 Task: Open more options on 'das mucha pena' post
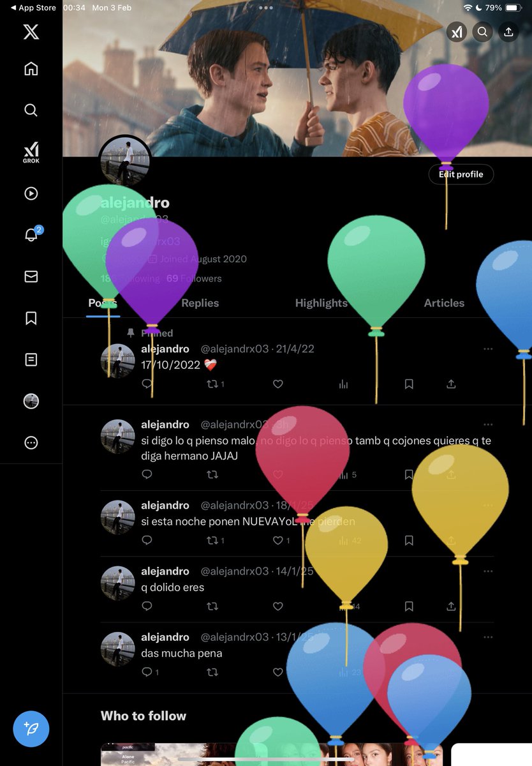[x=488, y=637]
